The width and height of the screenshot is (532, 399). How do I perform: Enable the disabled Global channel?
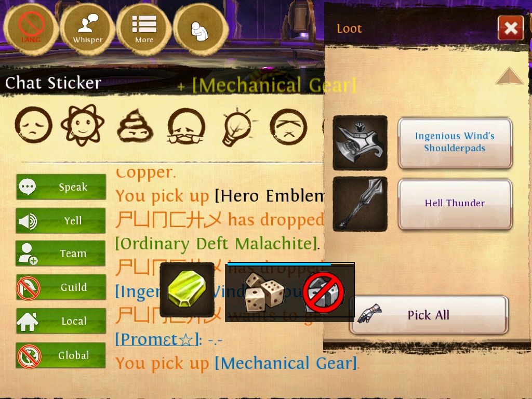61,355
